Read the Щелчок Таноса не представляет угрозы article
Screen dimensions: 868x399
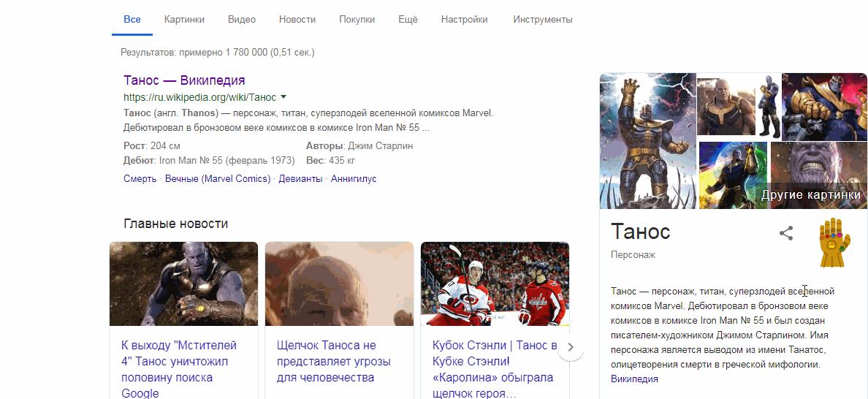(333, 361)
